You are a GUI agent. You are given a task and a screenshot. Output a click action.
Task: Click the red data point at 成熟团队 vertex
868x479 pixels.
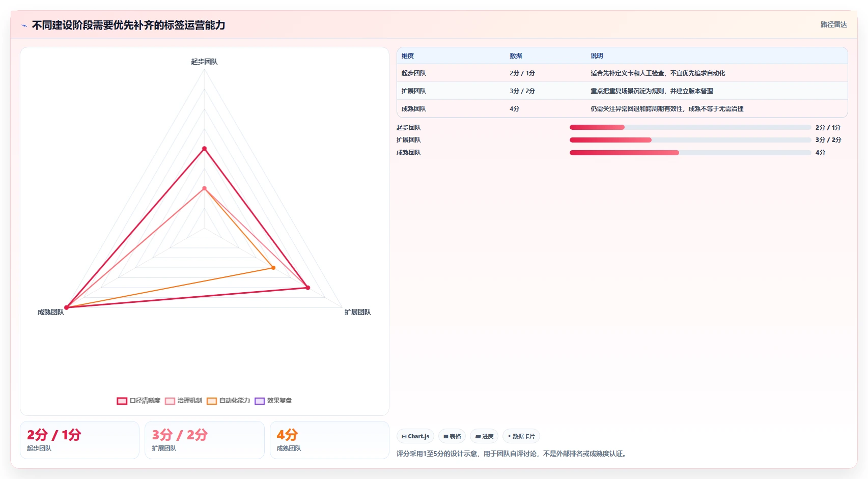66,307
